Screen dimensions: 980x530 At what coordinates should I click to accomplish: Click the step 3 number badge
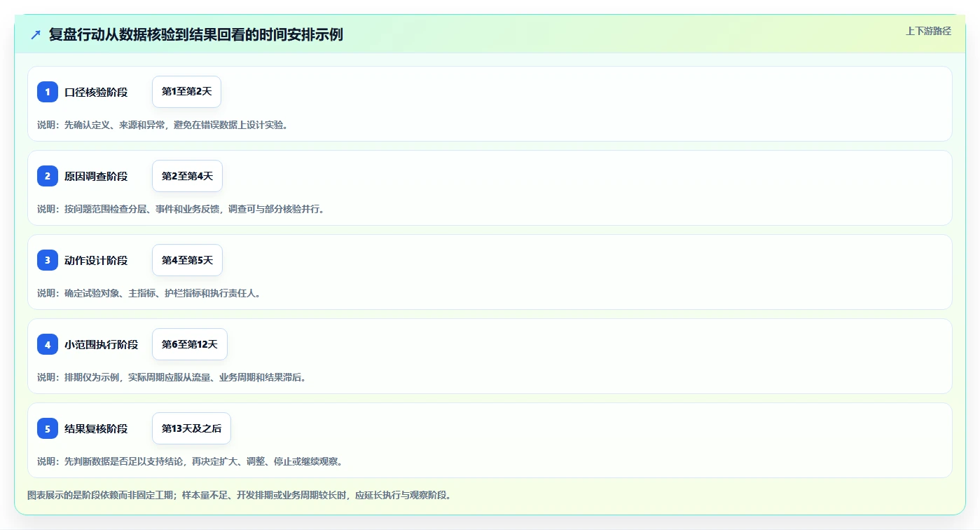click(48, 260)
